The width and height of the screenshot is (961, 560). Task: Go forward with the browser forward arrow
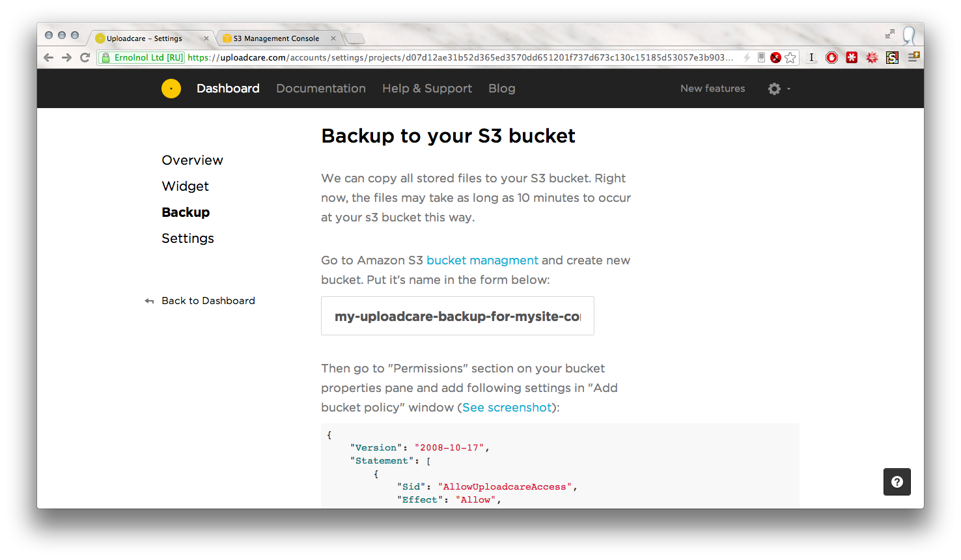(x=66, y=57)
